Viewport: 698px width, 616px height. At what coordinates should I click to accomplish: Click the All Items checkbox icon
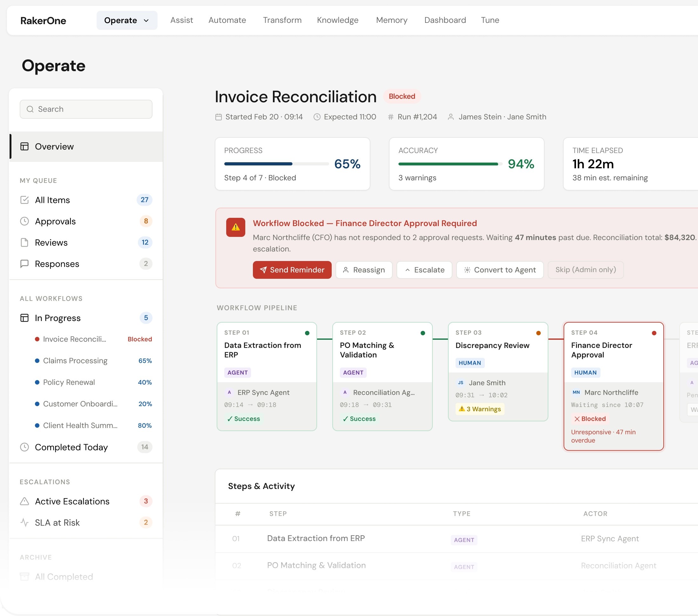[x=24, y=200]
